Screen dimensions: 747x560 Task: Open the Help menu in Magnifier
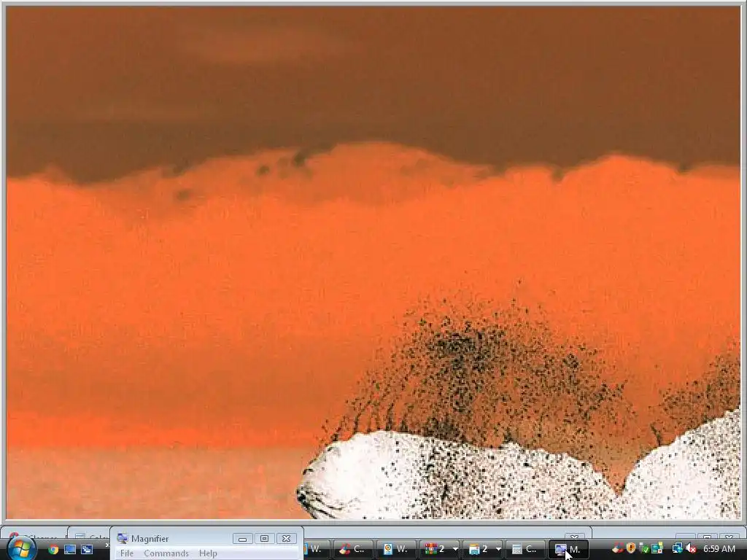(x=208, y=553)
